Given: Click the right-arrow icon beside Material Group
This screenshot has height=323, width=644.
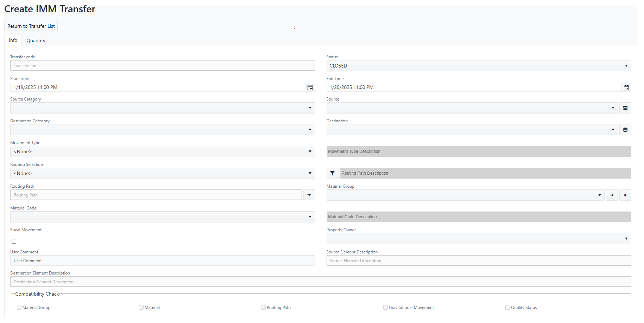Looking at the screenshot, I should point(612,195).
